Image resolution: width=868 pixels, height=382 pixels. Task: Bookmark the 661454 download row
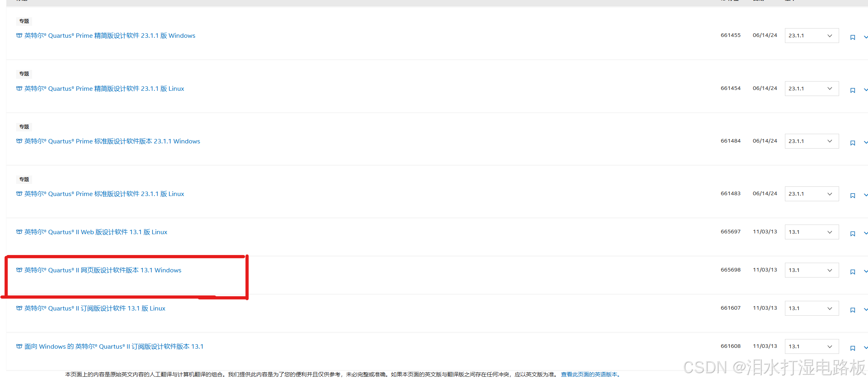[x=852, y=90]
